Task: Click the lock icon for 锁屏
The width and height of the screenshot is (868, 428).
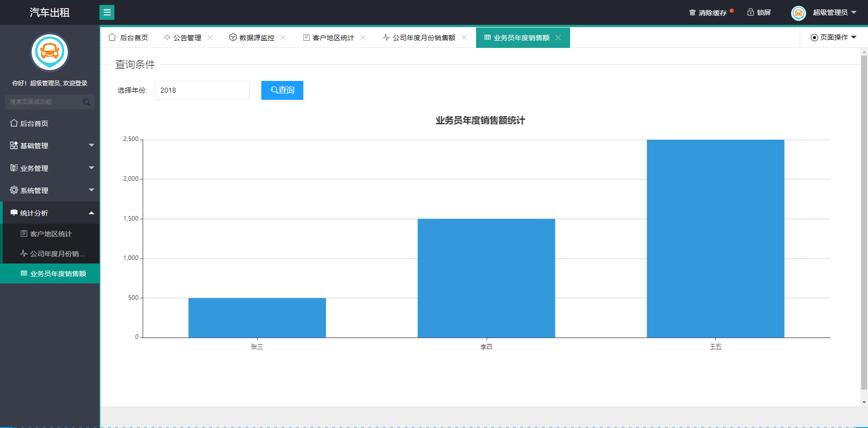Action: click(x=750, y=12)
